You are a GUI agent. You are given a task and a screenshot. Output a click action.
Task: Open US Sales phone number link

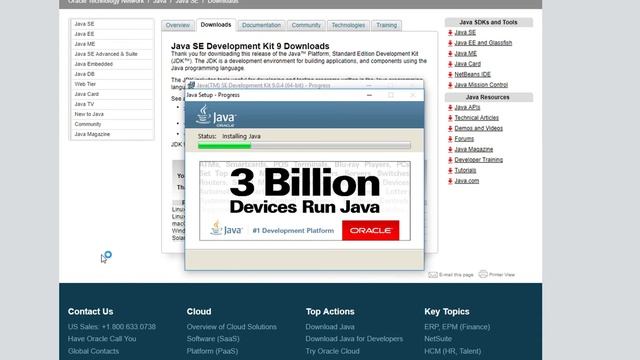[x=112, y=327]
